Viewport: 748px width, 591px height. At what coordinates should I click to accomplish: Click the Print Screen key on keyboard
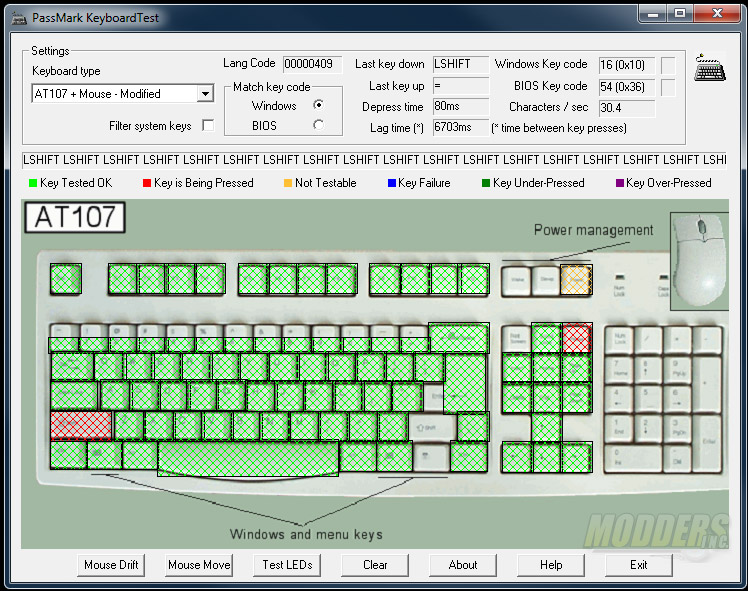pyautogui.click(x=517, y=338)
